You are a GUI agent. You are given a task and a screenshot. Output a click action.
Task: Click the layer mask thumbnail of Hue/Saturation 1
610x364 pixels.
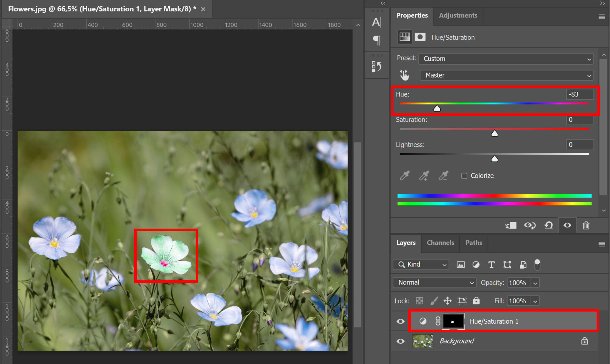pyautogui.click(x=453, y=321)
